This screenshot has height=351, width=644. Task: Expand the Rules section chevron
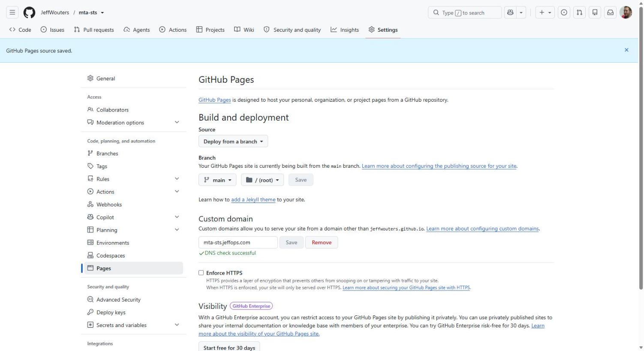click(177, 179)
